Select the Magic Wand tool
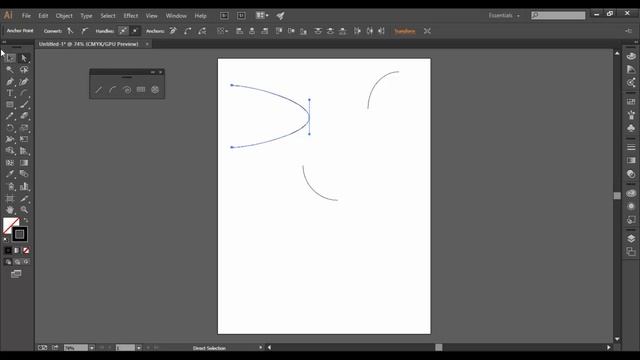640x360 pixels. [x=10, y=70]
